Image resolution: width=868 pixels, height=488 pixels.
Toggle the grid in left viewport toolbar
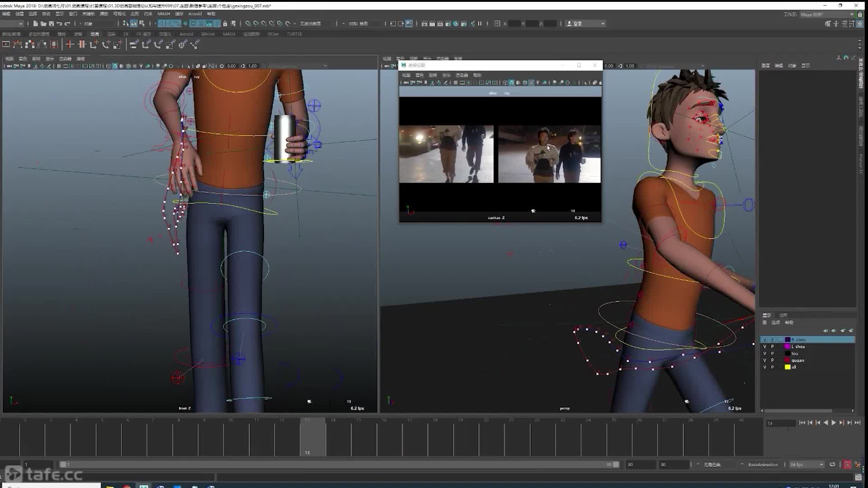coord(59,66)
